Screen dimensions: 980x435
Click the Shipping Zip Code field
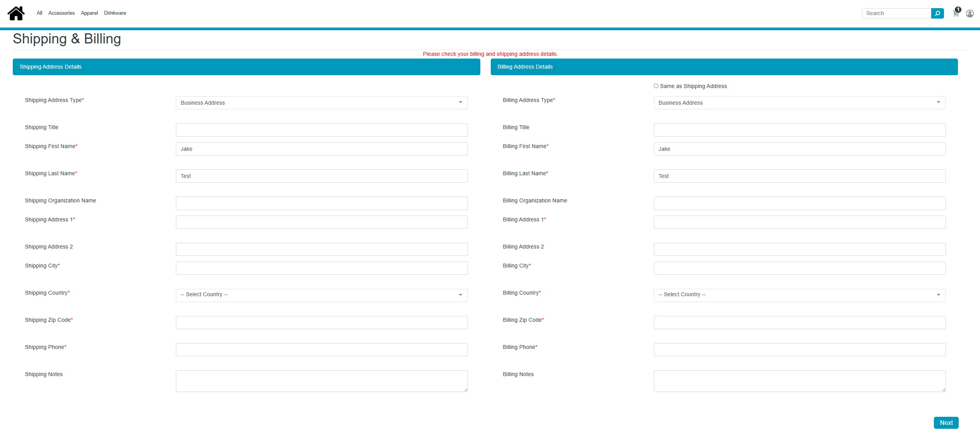click(322, 323)
